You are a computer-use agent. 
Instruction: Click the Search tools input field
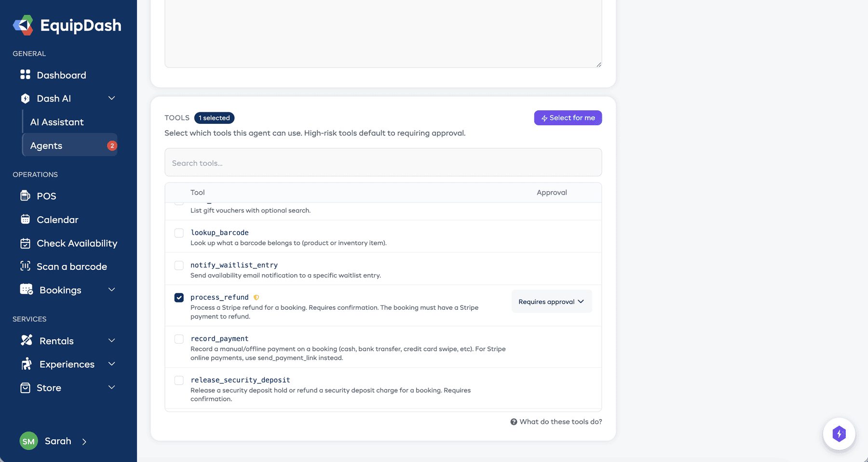coord(383,162)
